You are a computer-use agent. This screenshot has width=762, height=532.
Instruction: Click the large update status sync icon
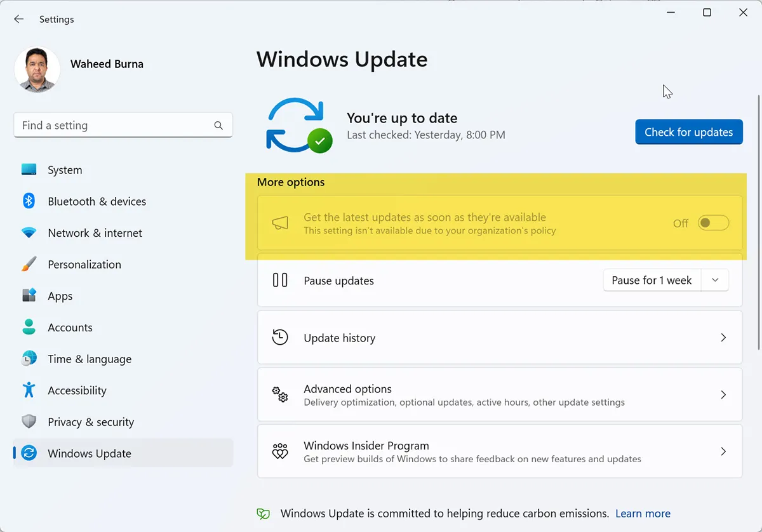point(300,125)
